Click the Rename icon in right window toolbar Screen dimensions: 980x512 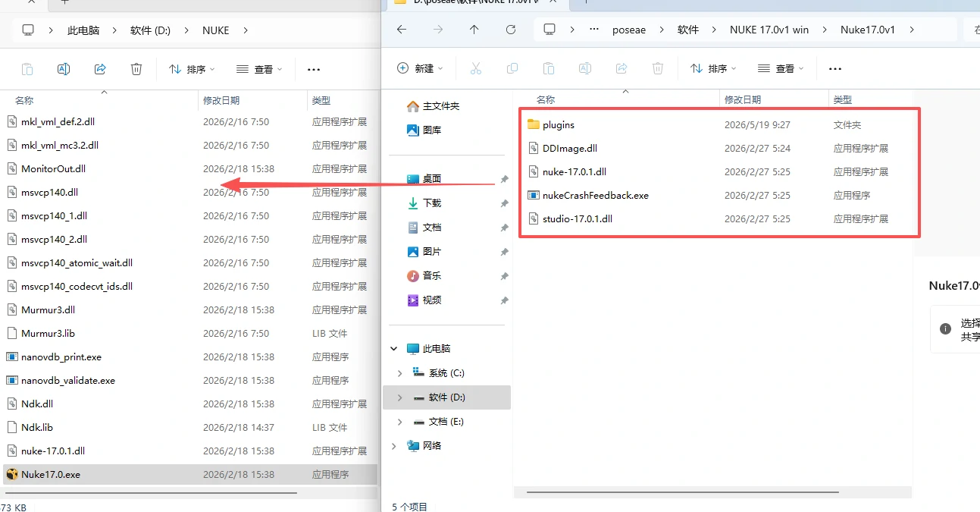[585, 68]
